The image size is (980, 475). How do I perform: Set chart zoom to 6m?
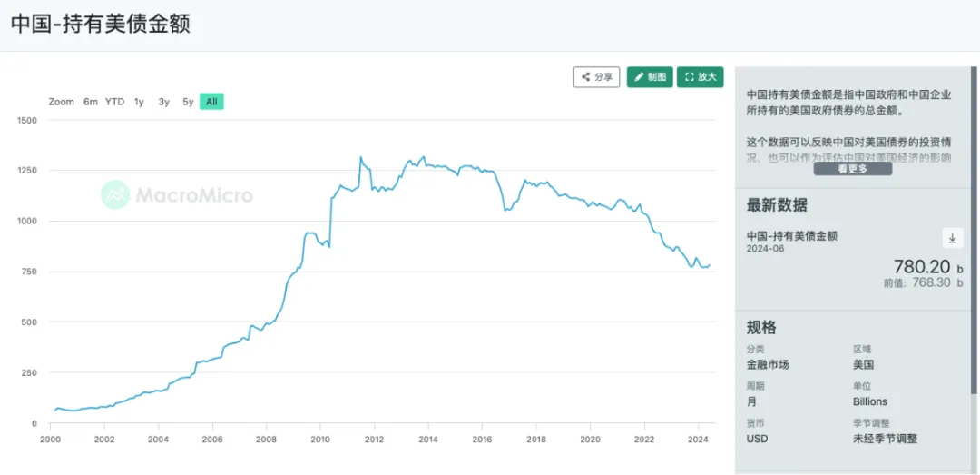coord(91,102)
